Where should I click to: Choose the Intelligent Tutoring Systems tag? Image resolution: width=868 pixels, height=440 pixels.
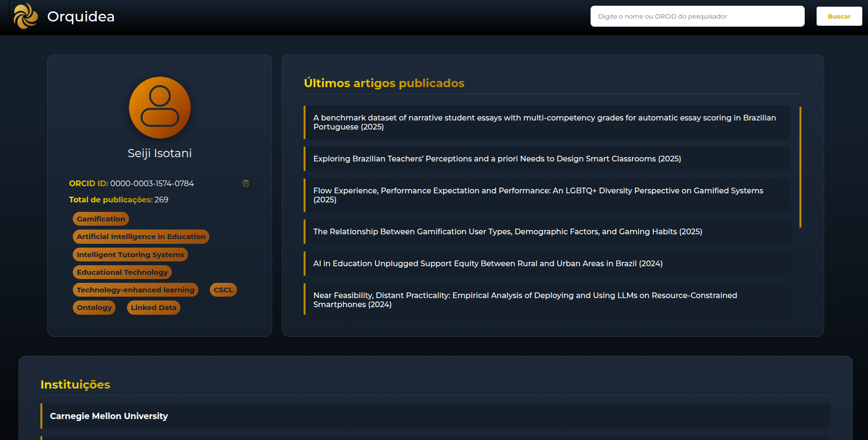(x=130, y=255)
